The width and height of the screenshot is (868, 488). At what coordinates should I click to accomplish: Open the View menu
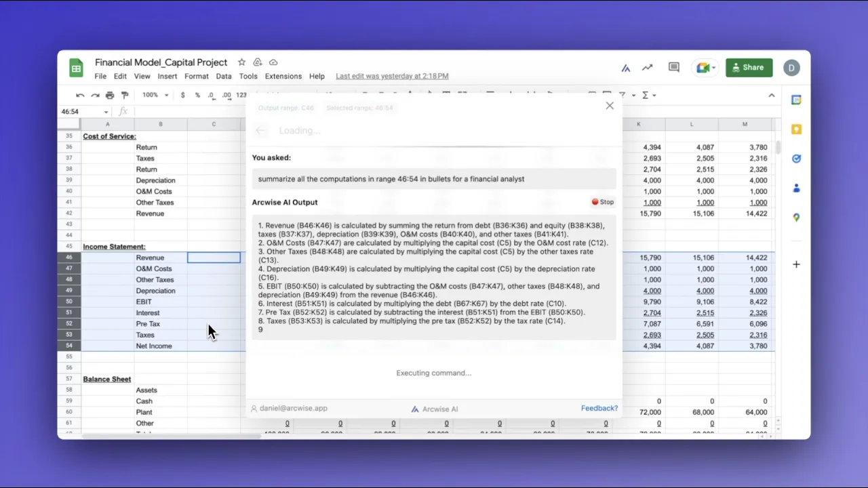click(x=142, y=77)
